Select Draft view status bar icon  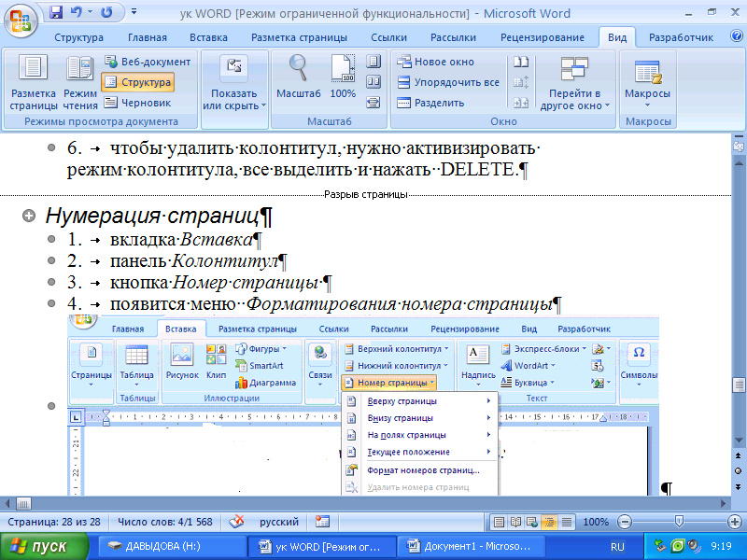click(567, 523)
